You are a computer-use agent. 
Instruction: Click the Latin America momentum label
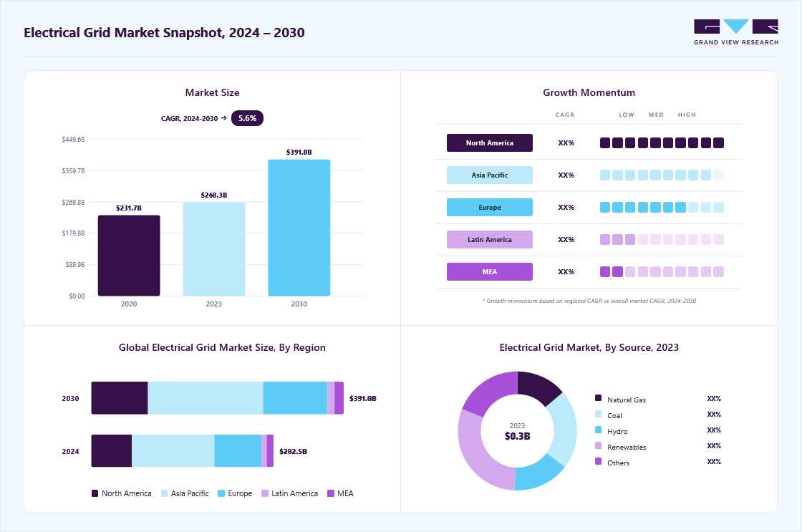490,239
